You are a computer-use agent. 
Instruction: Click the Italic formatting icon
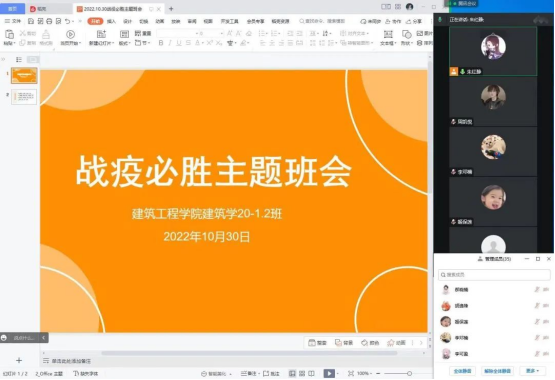170,43
